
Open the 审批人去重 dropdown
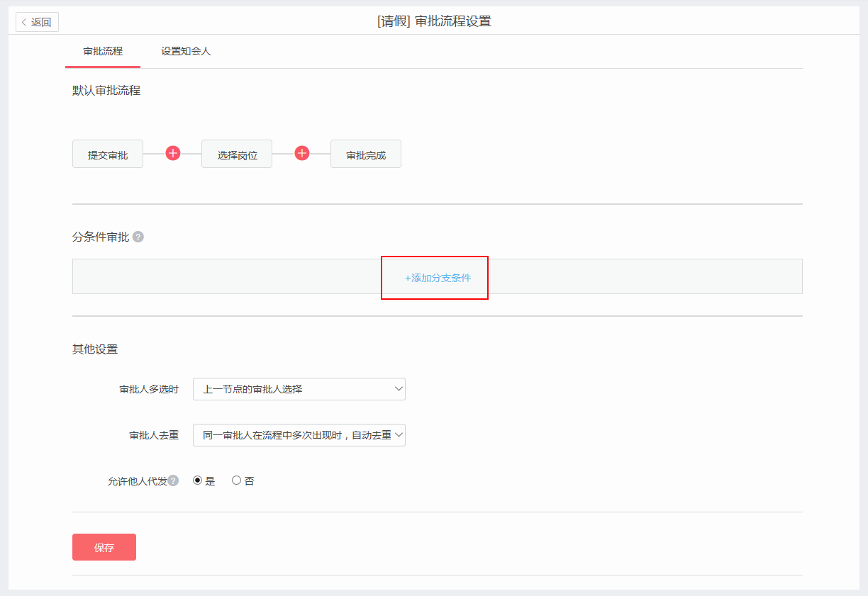299,435
